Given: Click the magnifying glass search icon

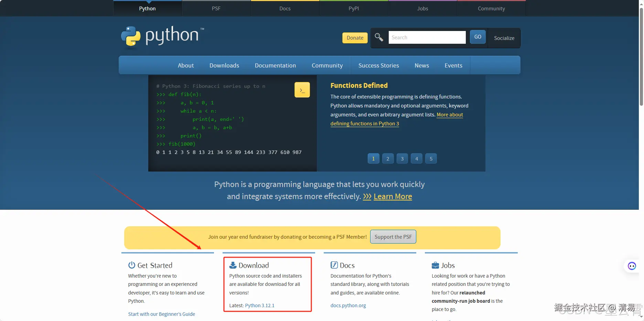Looking at the screenshot, I should 379,37.
